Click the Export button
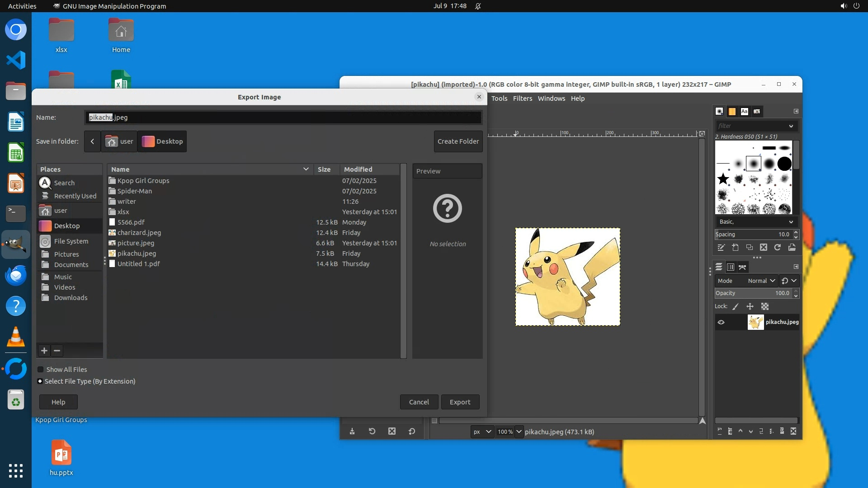 (460, 402)
